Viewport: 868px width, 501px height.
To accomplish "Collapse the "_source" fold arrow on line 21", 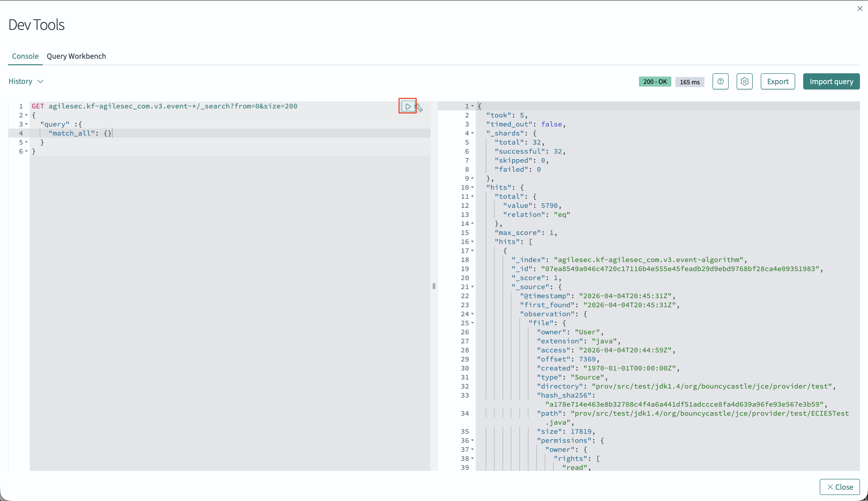I will point(472,287).
